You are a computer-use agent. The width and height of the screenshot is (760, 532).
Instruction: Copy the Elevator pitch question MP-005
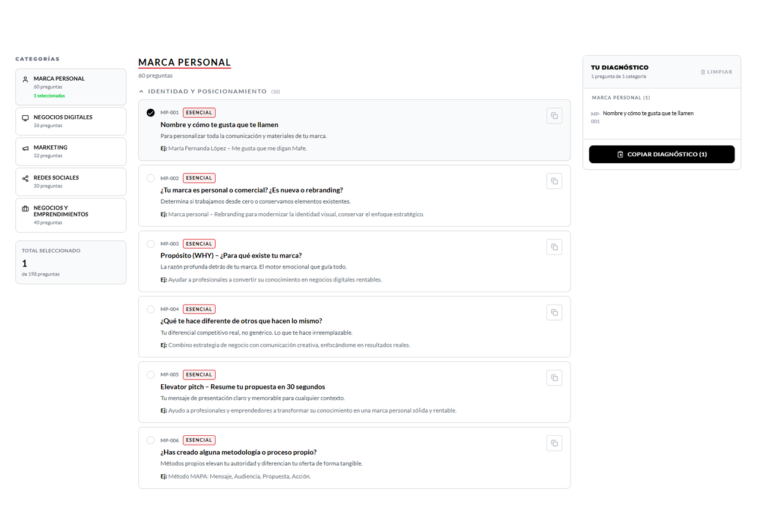(554, 378)
